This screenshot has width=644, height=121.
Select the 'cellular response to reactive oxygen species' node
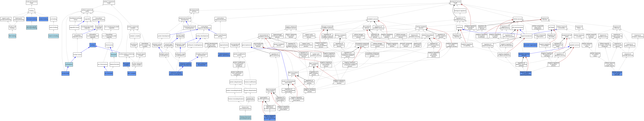pyautogui.click(x=610, y=64)
